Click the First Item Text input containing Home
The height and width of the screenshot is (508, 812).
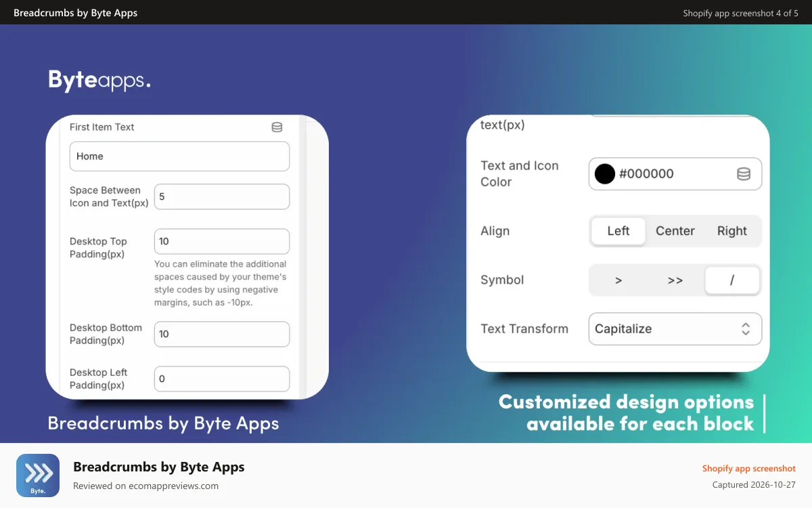pyautogui.click(x=180, y=156)
